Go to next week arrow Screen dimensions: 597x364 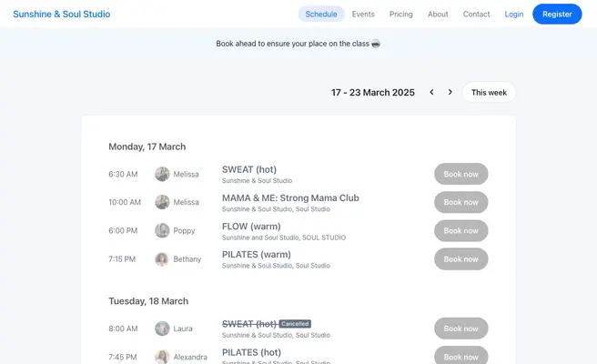(x=450, y=92)
